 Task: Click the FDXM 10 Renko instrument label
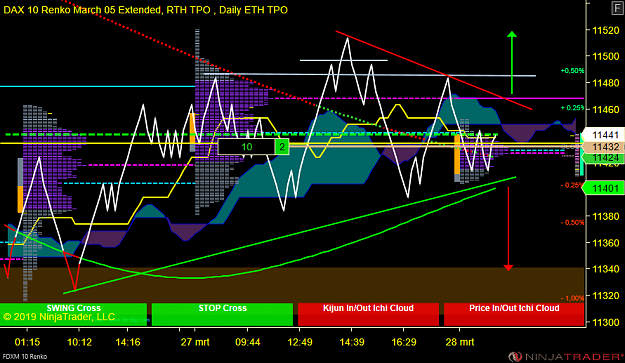(25, 356)
